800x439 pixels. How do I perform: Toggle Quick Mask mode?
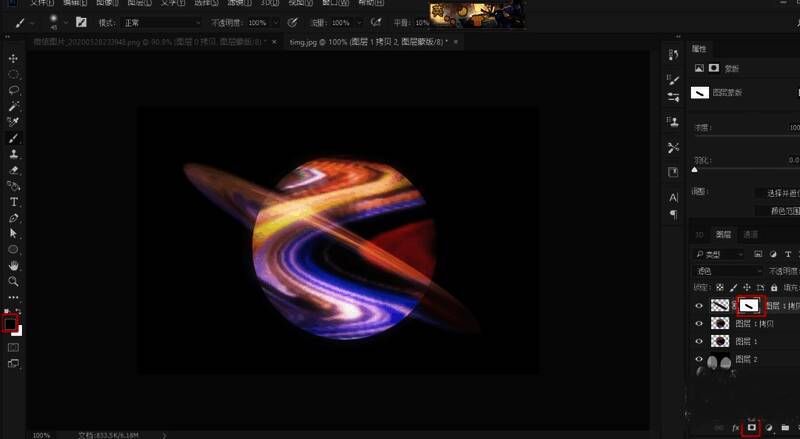(13, 348)
